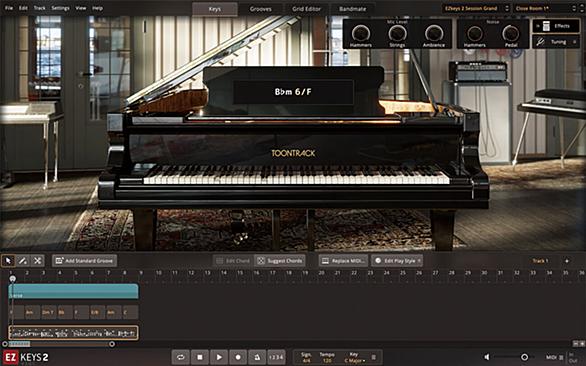
Task: Select the Track 1 tab
Action: coord(540,261)
